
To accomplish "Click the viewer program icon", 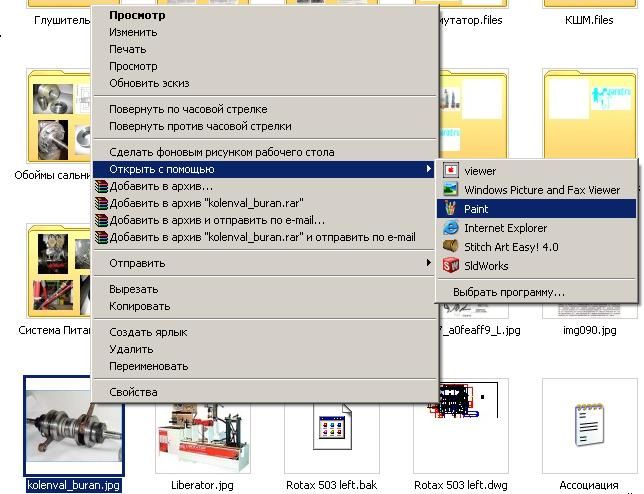I will pyautogui.click(x=450, y=171).
